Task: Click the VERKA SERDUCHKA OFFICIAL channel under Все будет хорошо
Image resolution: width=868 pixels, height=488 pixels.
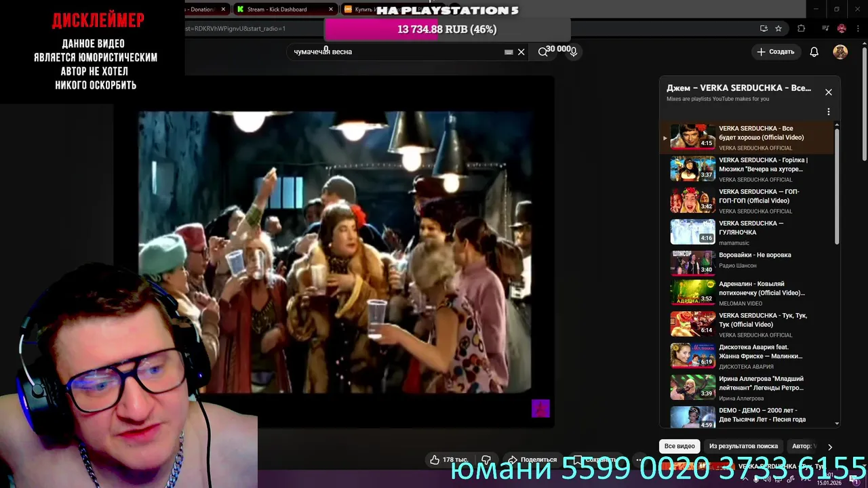Action: click(x=755, y=148)
